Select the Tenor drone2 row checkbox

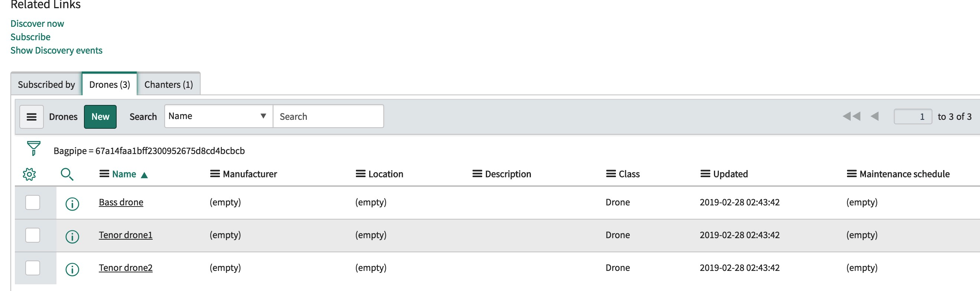point(33,268)
